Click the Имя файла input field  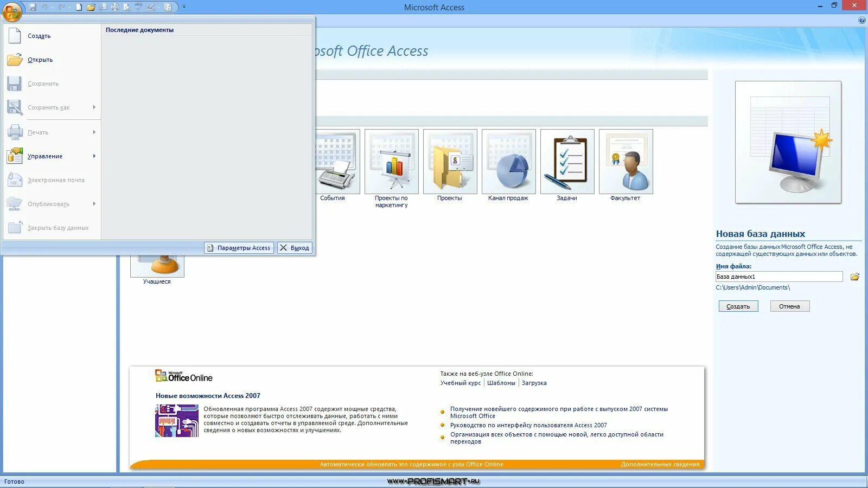point(779,277)
